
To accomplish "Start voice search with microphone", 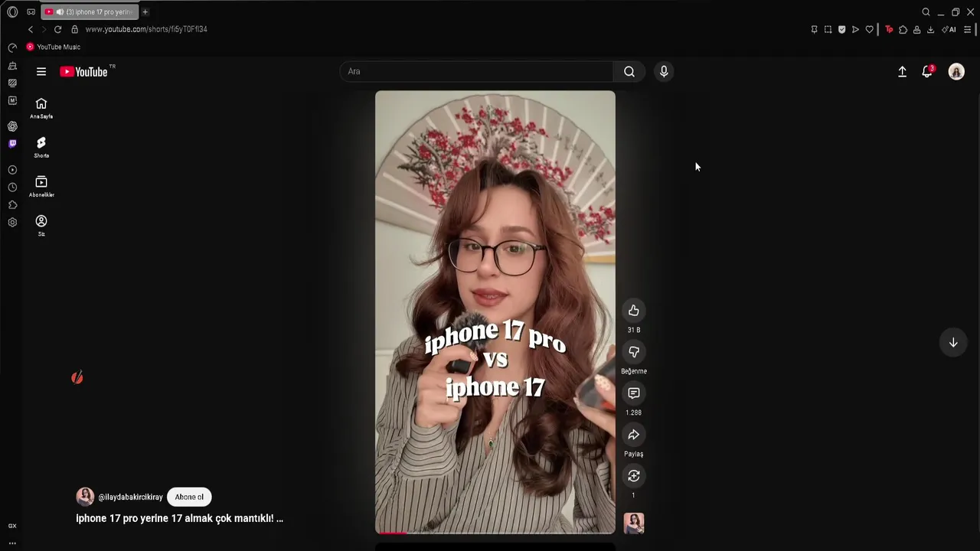I will [x=664, y=71].
